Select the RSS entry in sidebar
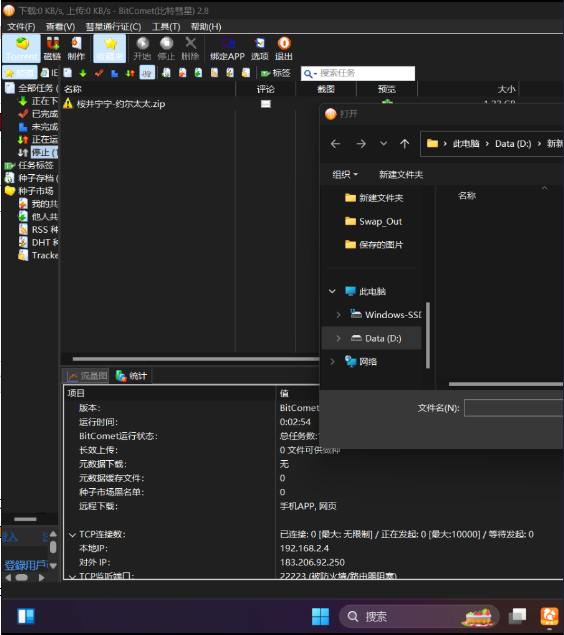 pos(38,230)
